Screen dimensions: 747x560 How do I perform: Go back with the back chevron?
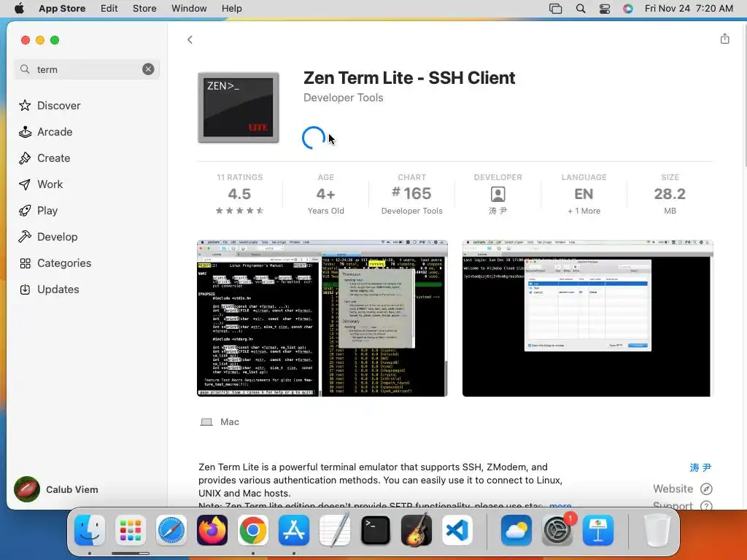tap(190, 39)
